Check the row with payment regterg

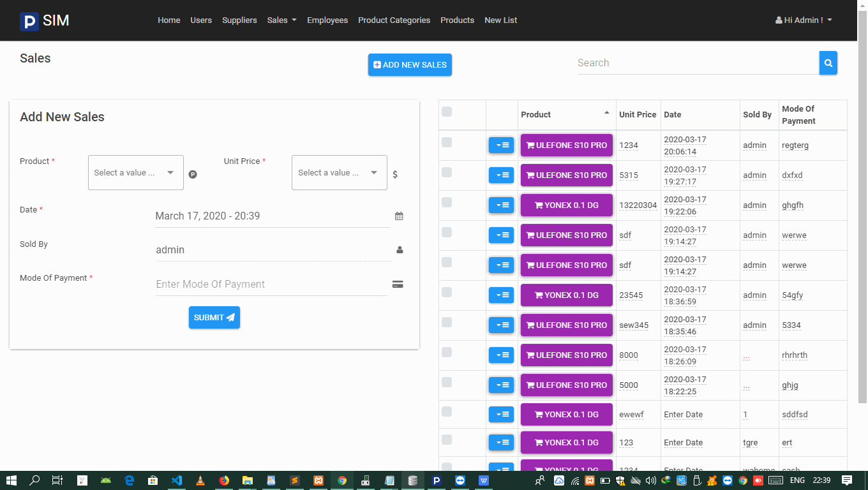click(447, 142)
